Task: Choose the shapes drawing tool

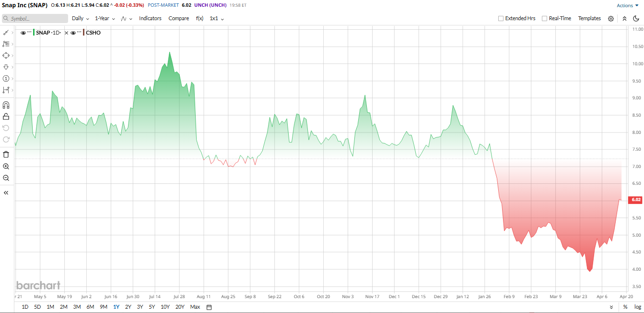Action: click(x=6, y=55)
